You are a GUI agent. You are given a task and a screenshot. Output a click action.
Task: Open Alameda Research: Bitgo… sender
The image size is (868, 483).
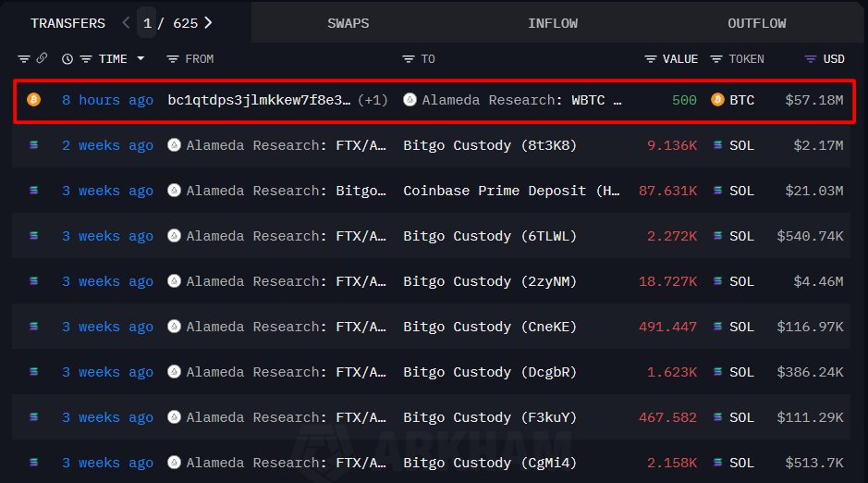(287, 192)
